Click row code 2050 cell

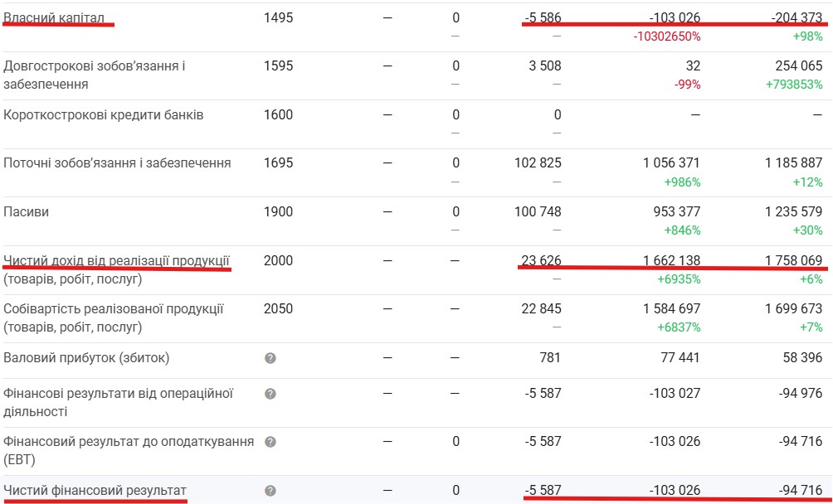tap(278, 309)
